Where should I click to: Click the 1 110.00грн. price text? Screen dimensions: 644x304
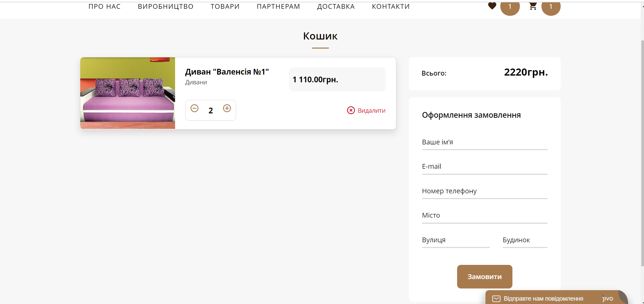(315, 80)
